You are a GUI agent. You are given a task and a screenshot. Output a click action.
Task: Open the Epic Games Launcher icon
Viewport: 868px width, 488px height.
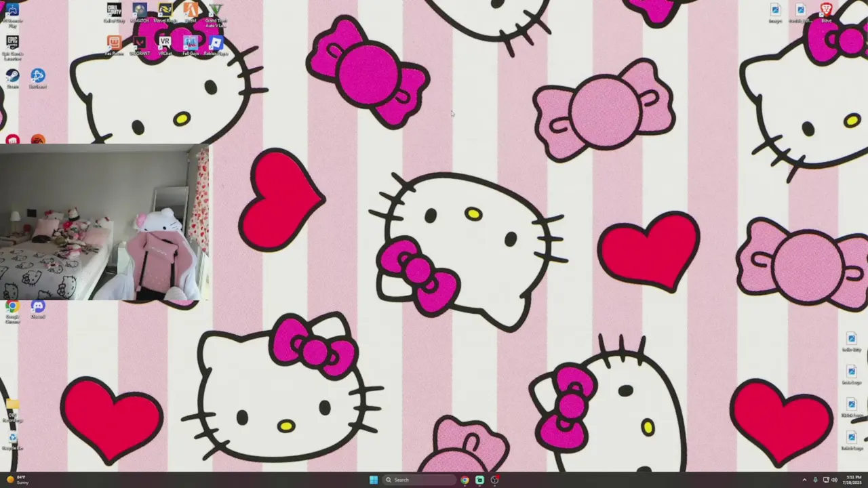pyautogui.click(x=12, y=47)
